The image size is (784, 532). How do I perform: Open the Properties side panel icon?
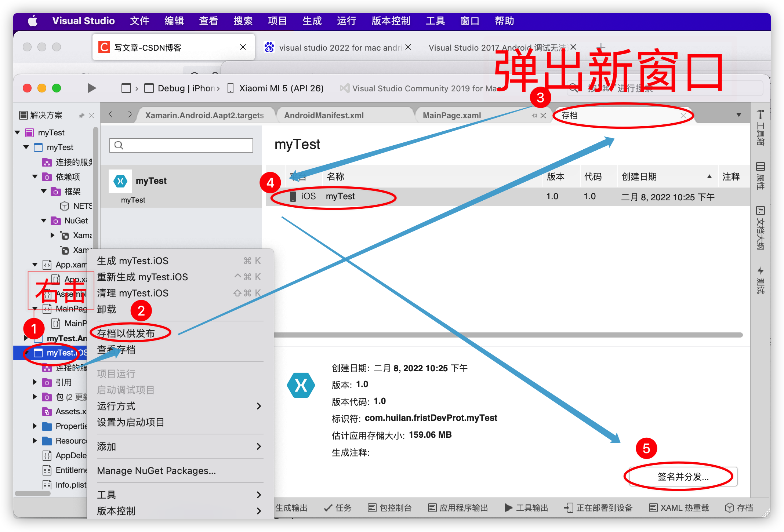pos(761,175)
